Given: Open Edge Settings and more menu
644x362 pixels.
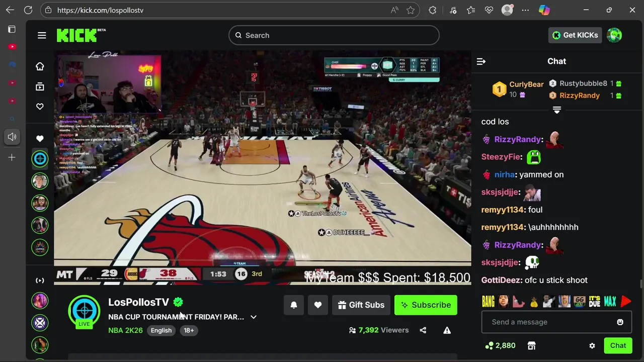Looking at the screenshot, I should tap(526, 10).
